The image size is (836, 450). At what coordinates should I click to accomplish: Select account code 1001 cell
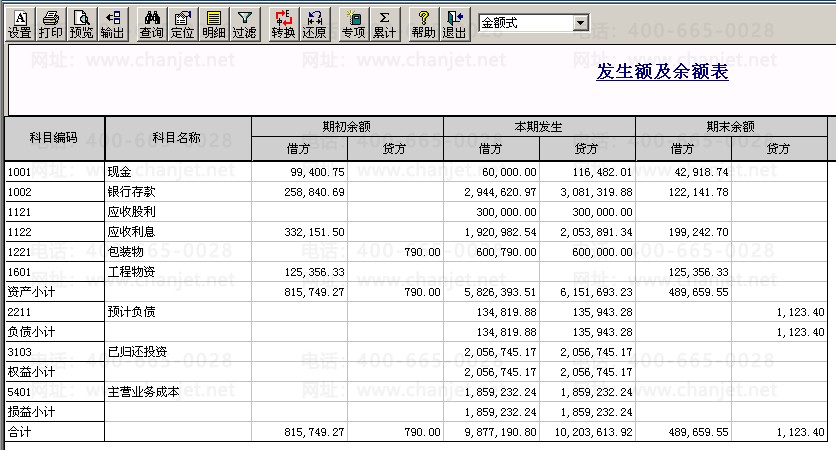point(54,172)
